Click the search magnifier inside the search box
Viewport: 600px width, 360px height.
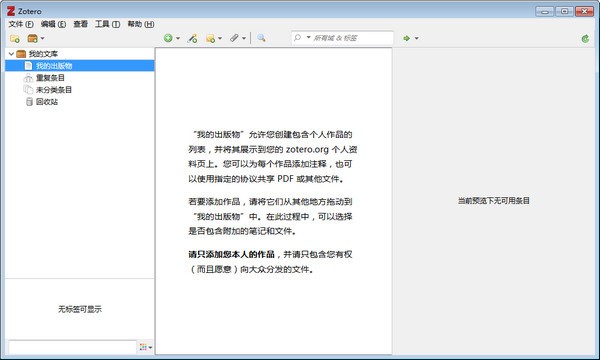297,37
